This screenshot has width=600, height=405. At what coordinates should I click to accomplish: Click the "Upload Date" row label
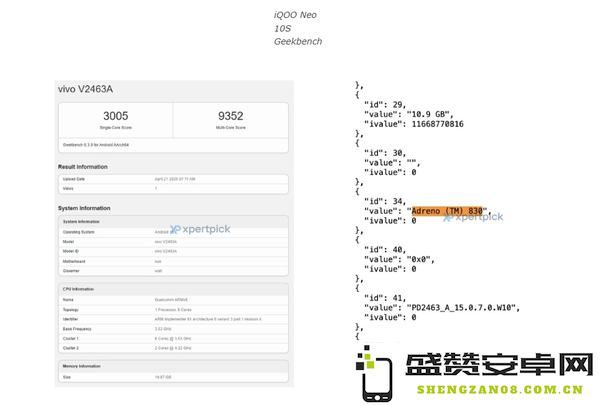point(73,179)
